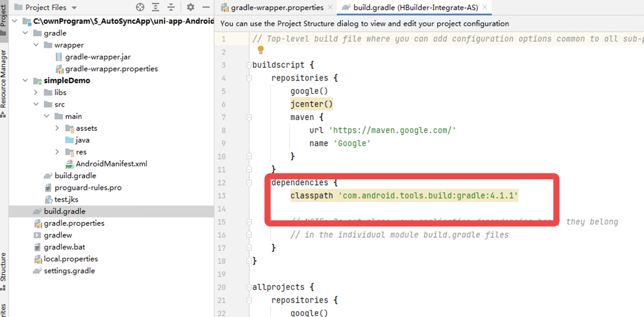
Task: Click the lightbulb intention icon near line 2
Action: click(260, 50)
